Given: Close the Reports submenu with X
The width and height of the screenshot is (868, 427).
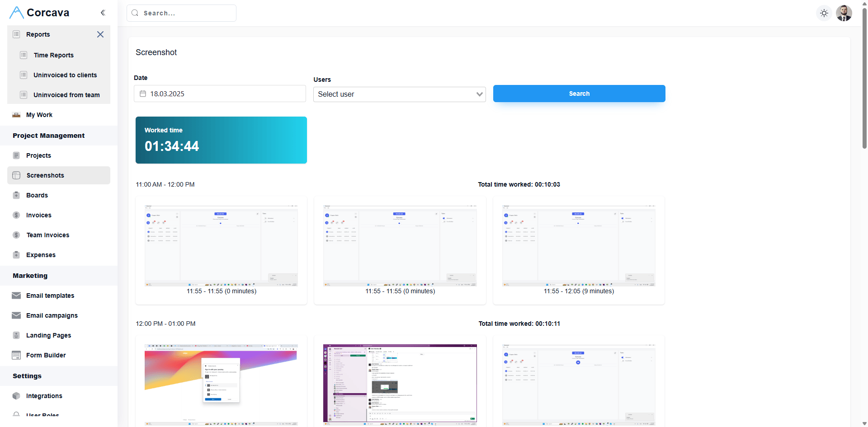Looking at the screenshot, I should click(x=100, y=34).
